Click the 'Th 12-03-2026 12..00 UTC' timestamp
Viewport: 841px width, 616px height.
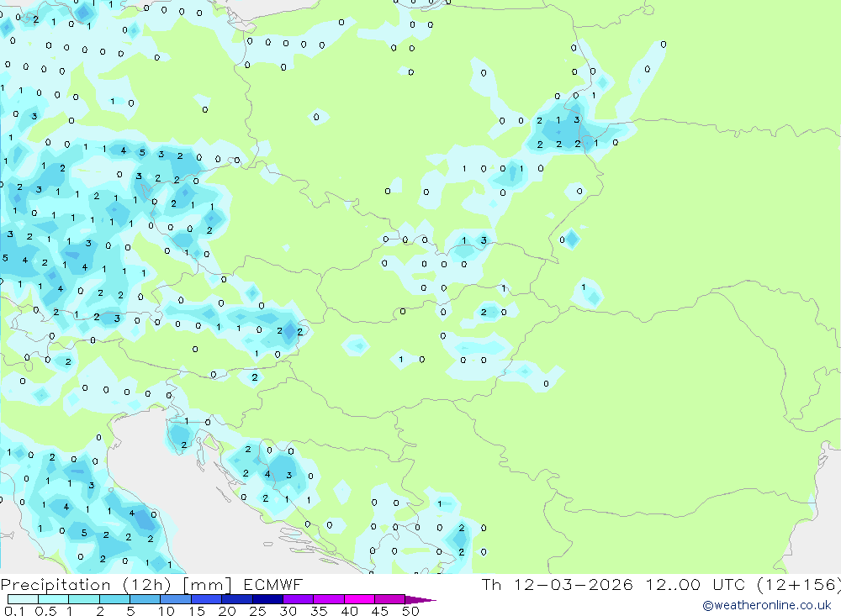(x=616, y=585)
